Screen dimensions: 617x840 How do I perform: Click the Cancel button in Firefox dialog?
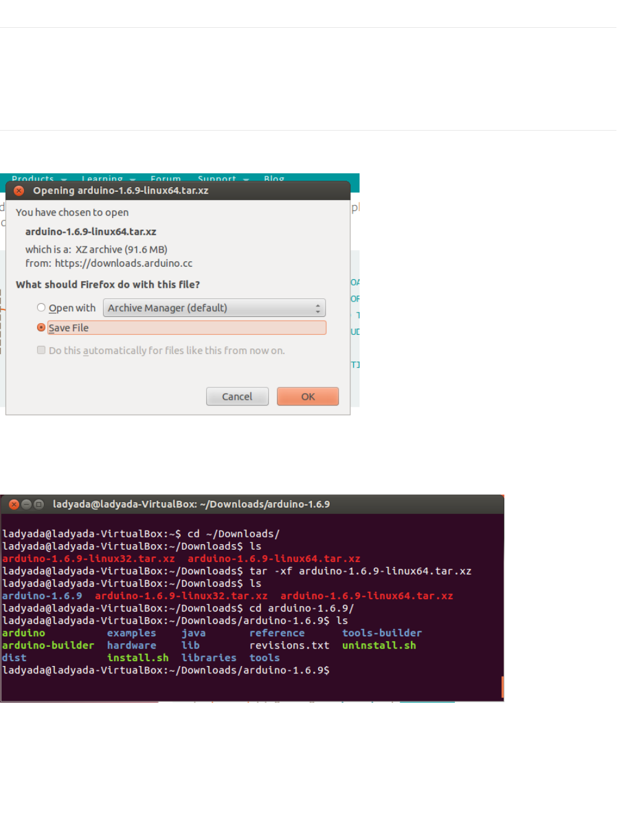237,396
